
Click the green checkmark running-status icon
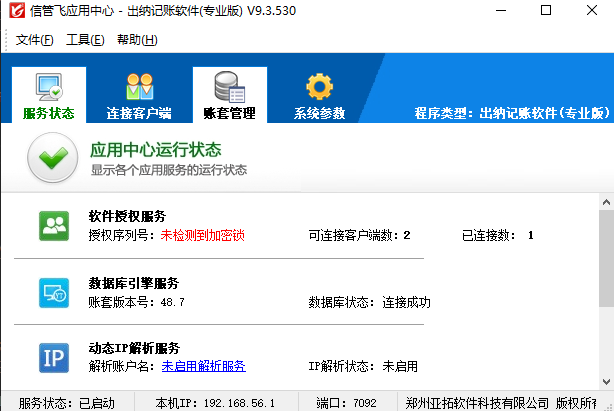pyautogui.click(x=52, y=158)
